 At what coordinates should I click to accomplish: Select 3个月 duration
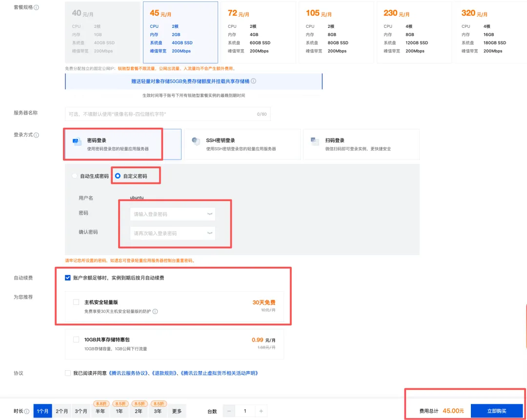click(81, 411)
